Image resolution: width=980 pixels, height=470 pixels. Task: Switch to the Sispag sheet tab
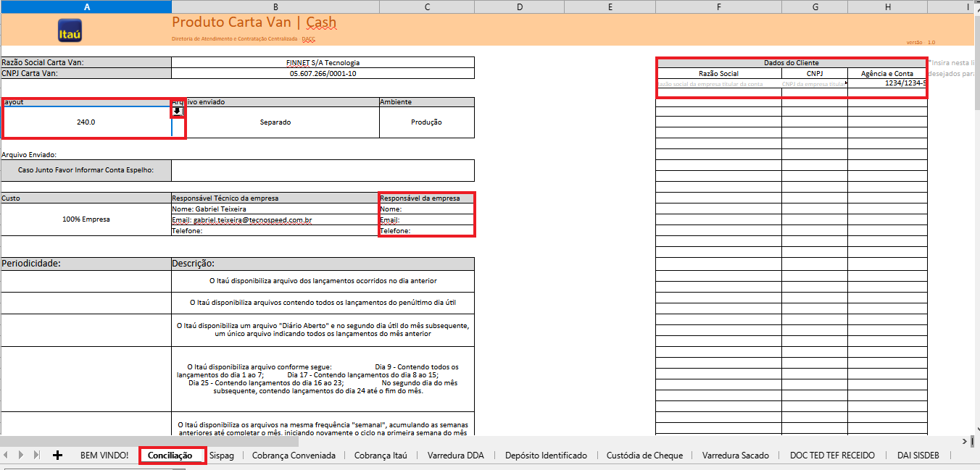221,456
